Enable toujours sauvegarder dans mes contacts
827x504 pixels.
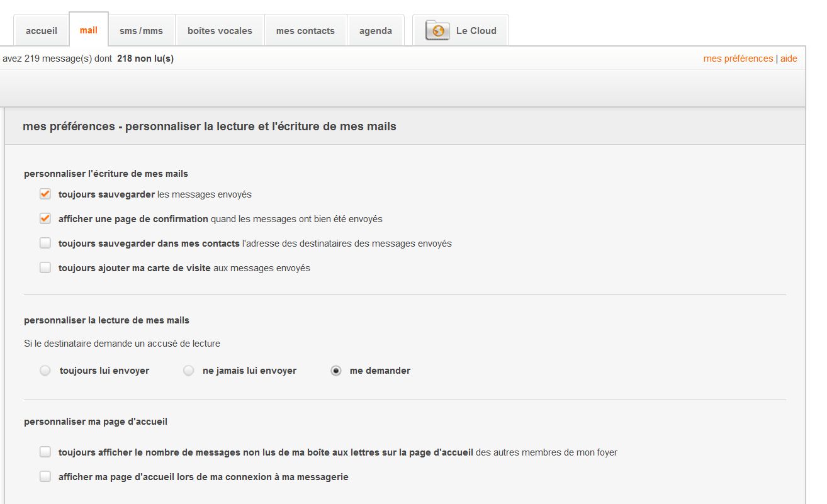pyautogui.click(x=45, y=244)
